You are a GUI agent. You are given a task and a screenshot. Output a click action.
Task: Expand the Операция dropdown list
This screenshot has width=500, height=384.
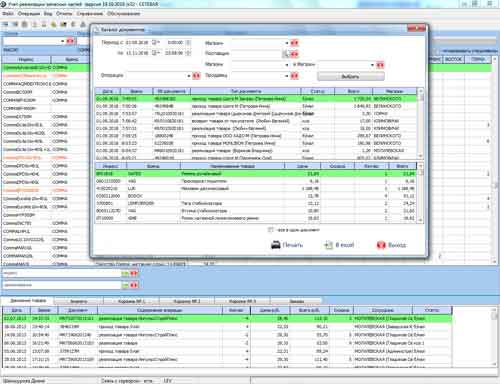click(189, 76)
